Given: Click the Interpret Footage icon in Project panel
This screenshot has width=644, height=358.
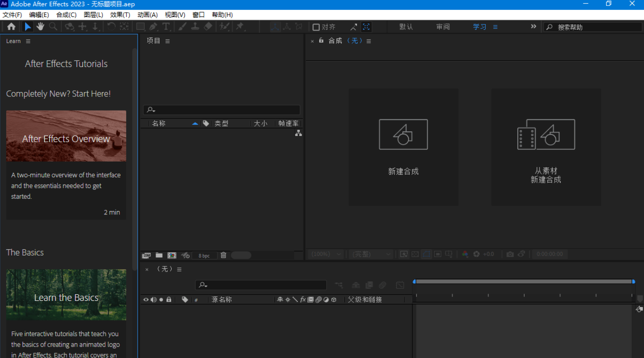Looking at the screenshot, I should coord(147,255).
